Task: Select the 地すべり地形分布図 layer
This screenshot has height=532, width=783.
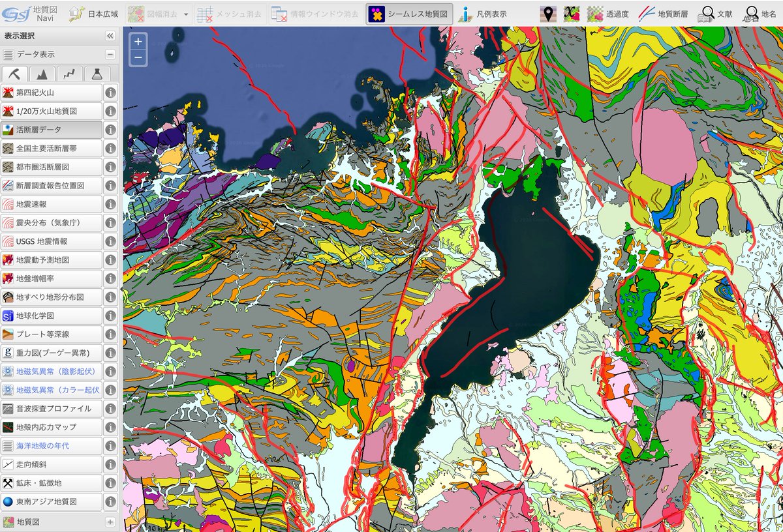Action: [52, 297]
